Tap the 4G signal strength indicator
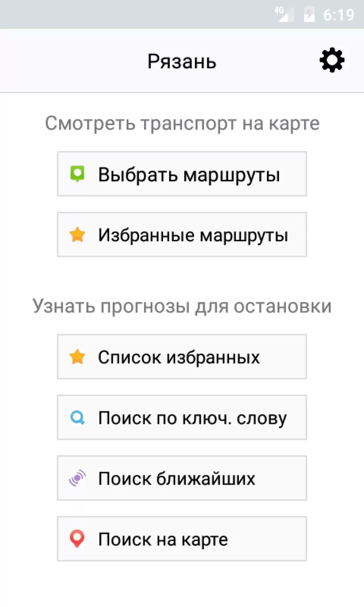364x607 pixels. point(284,14)
